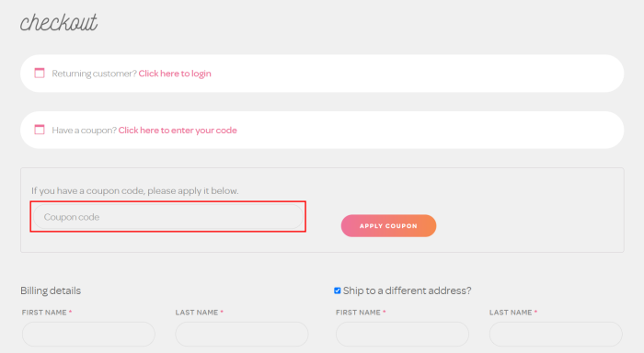Image resolution: width=644 pixels, height=353 pixels.
Task: Click 'If you have a coupon code' text
Action: 134,191
